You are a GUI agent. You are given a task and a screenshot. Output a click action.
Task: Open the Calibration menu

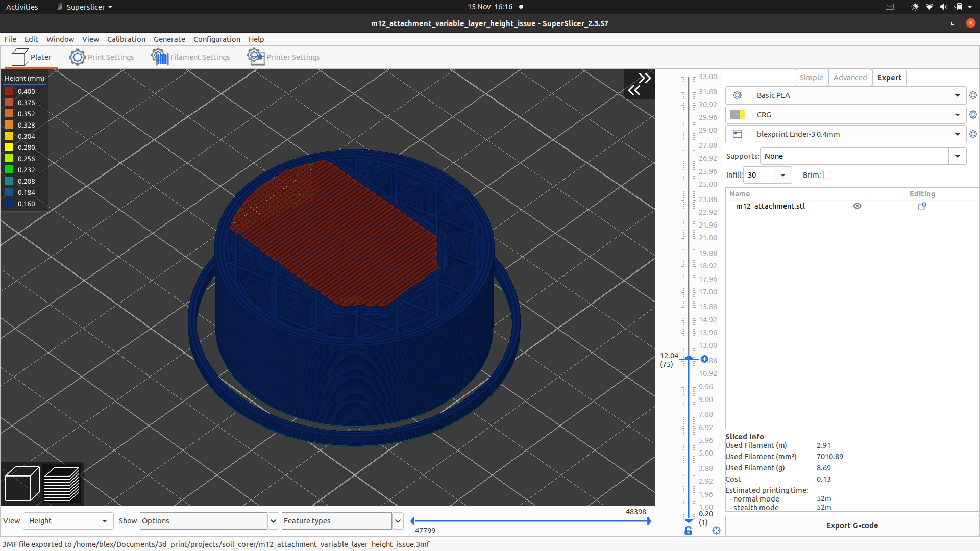tap(126, 39)
